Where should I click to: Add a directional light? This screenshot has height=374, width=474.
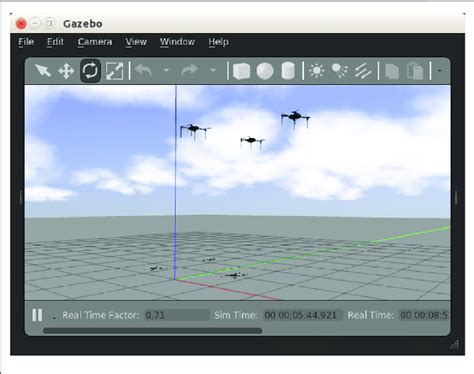363,71
